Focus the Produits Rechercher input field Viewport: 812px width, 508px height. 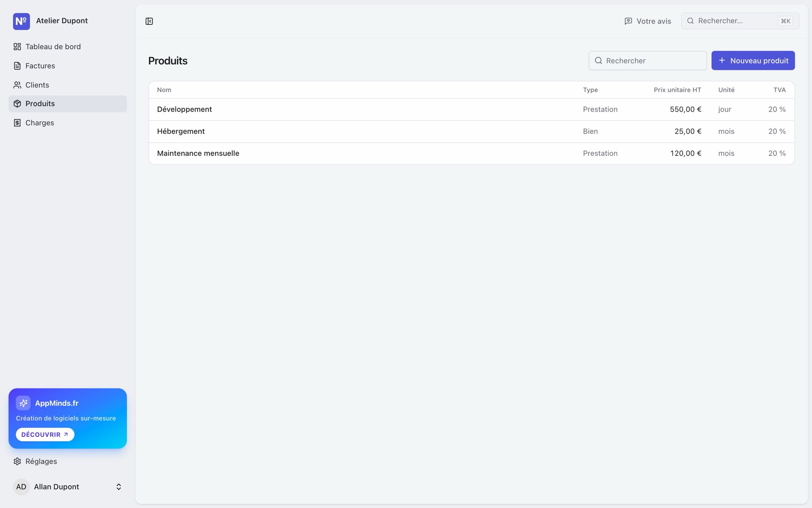pyautogui.click(x=647, y=61)
